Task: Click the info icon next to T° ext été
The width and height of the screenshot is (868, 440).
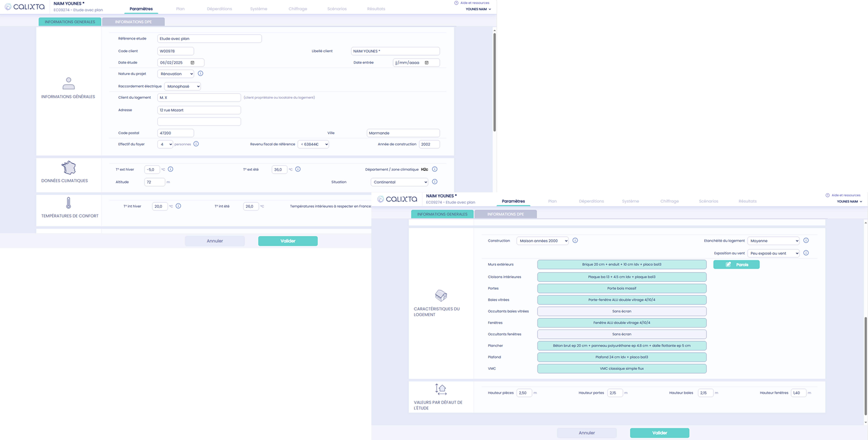Action: (x=298, y=169)
